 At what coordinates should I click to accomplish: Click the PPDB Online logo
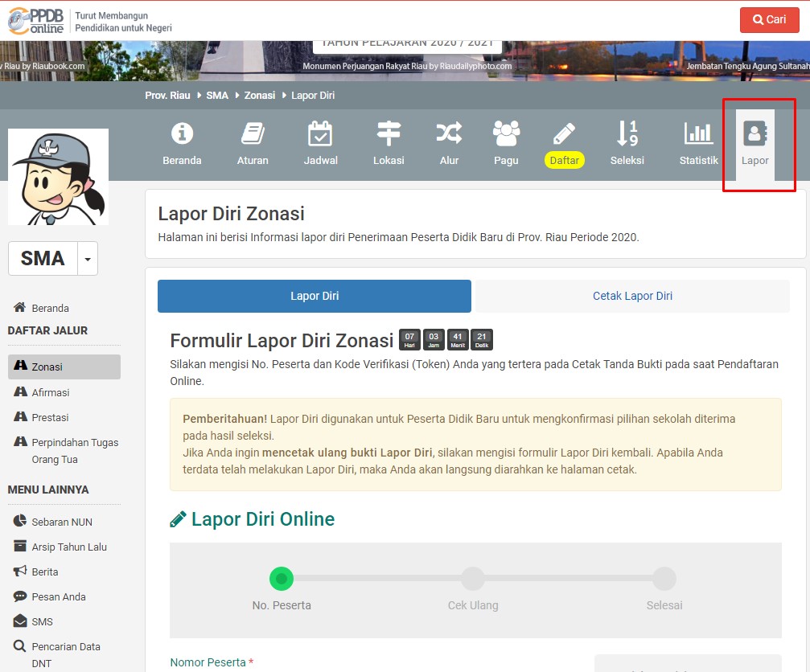pyautogui.click(x=35, y=21)
